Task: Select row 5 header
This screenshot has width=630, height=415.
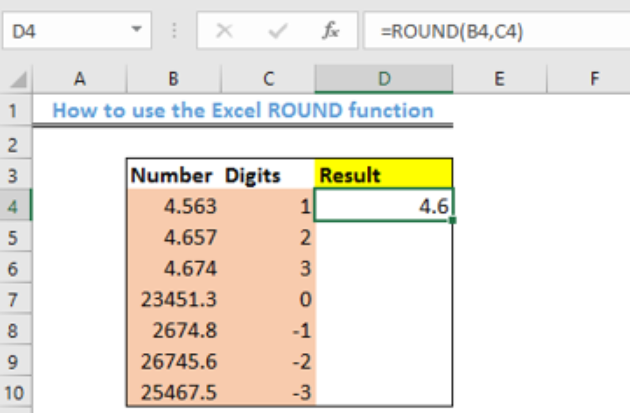Action: tap(16, 237)
